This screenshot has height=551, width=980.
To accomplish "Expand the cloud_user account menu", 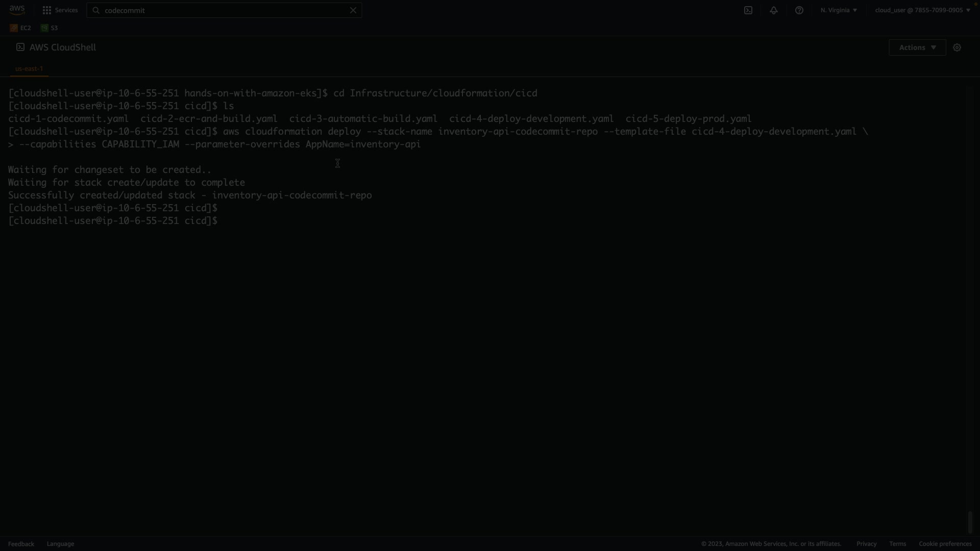I will point(922,10).
